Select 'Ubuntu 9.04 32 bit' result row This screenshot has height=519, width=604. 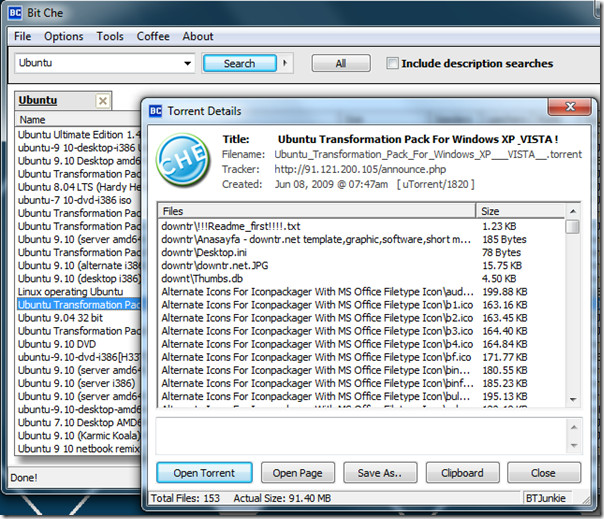click(79, 318)
